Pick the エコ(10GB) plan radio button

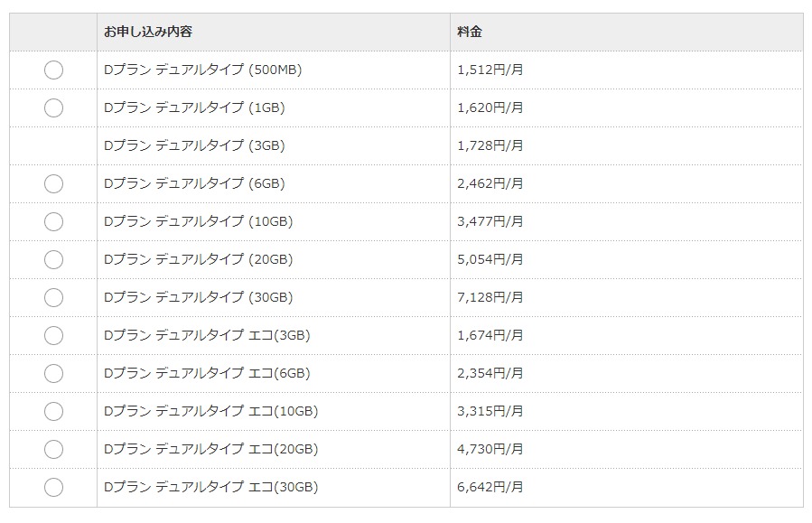point(53,412)
